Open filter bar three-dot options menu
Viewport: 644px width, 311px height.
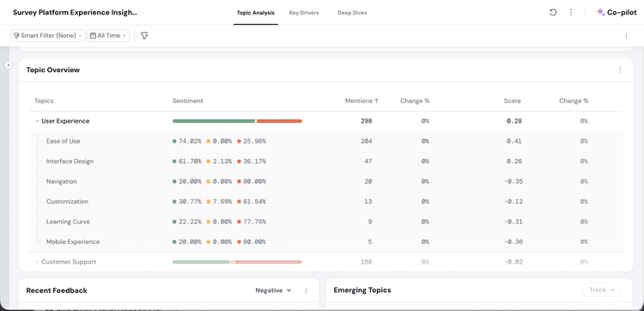tap(626, 36)
